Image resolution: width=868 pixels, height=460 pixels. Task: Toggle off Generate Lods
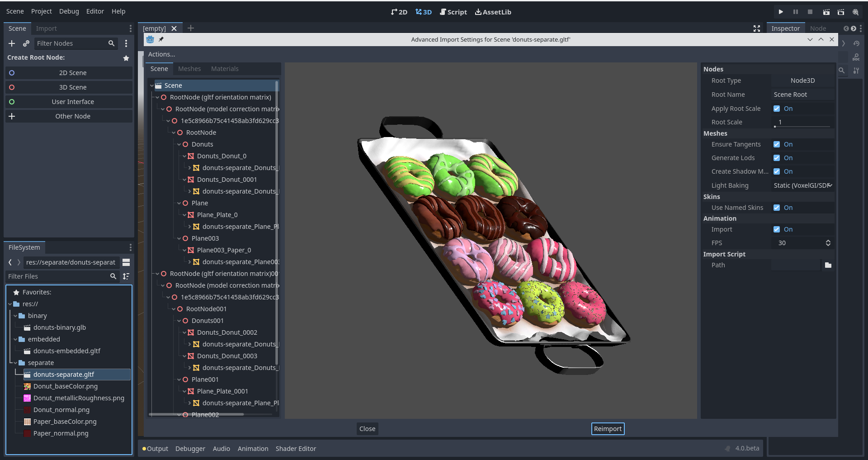[x=777, y=158]
